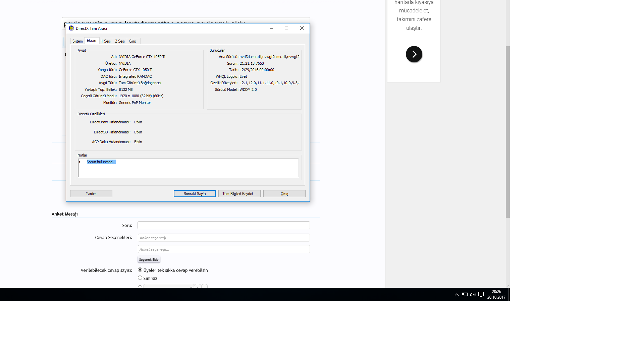The image size is (644, 362).
Task: Click the second Anket seçeneği field
Action: [x=224, y=249]
